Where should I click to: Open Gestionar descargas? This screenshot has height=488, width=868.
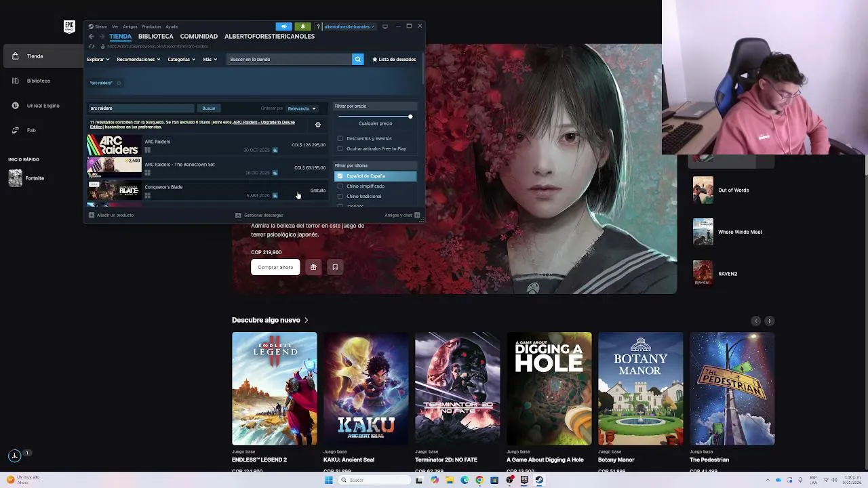pyautogui.click(x=259, y=216)
